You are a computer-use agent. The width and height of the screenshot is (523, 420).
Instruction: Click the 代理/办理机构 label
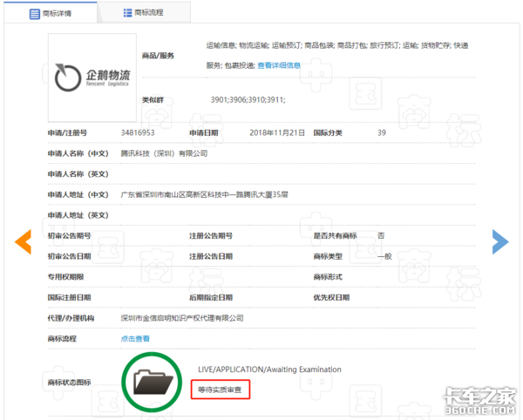[x=71, y=318]
